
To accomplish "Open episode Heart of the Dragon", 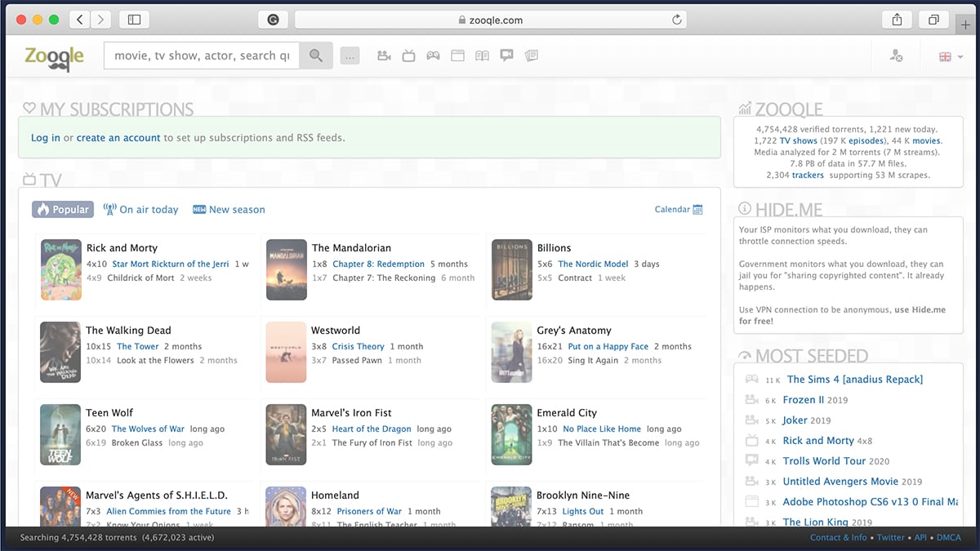I will (x=372, y=429).
